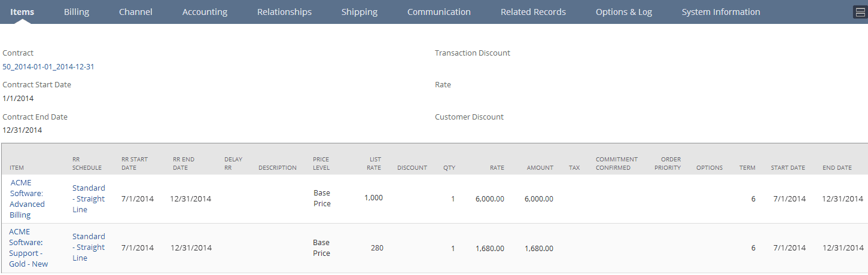Click the PRICE LEVEL column header
868x275 pixels.
321,164
